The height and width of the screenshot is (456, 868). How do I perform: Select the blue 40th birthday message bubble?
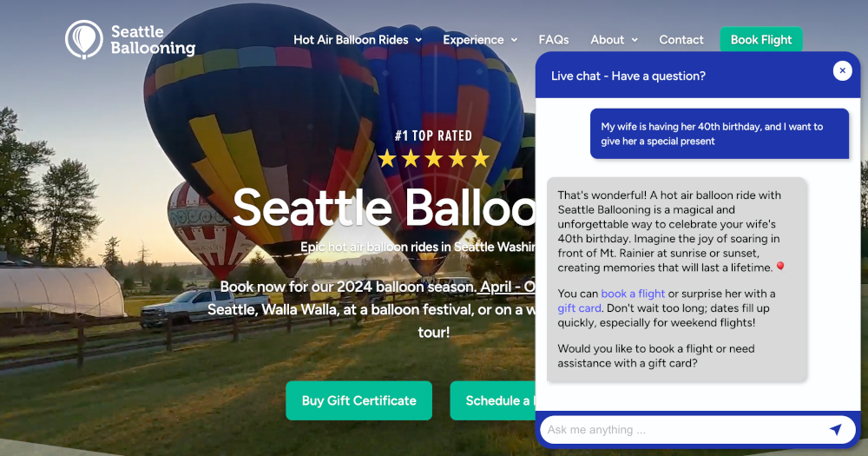719,134
